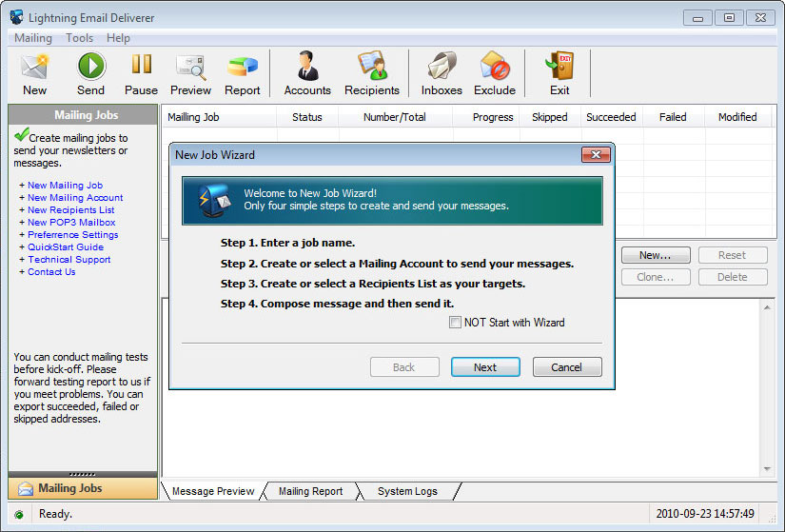Click the Exit door icon
The width and height of the screenshot is (785, 532).
559,66
